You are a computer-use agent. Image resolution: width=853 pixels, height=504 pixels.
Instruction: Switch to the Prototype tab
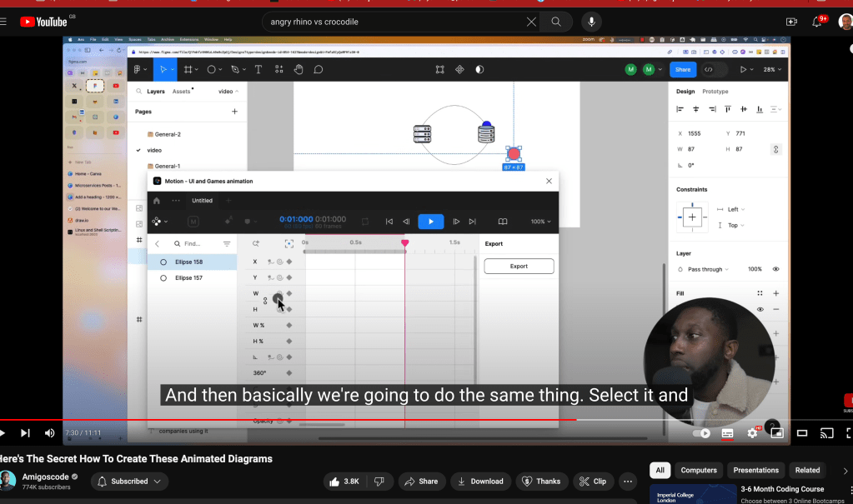pyautogui.click(x=715, y=92)
